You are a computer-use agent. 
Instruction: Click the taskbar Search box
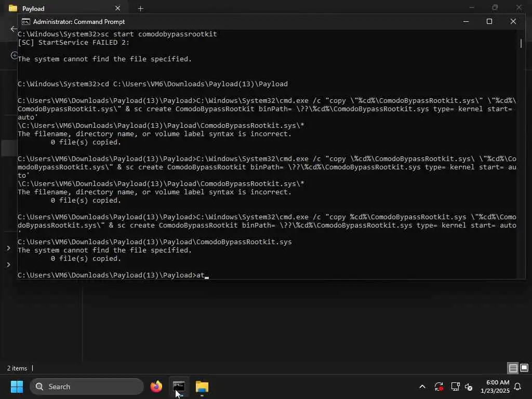click(87, 387)
